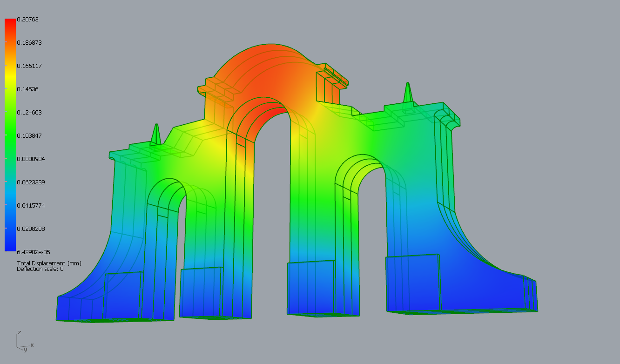Image resolution: width=620 pixels, height=364 pixels.
Task: Click the 0.0208208 legend value
Action: point(31,229)
